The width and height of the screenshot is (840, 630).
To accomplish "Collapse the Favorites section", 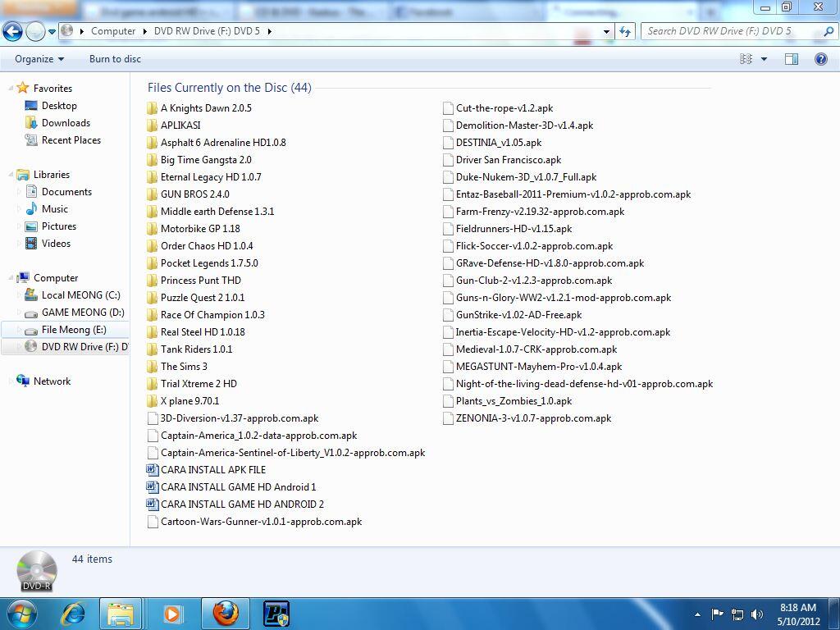I will pos(11,88).
